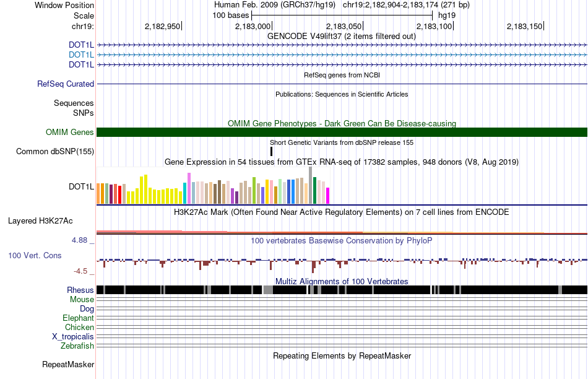Screen dimensions: 588x379
Task: Click the chr19:2,182,904-2,183,174 position text
Action: click(x=406, y=5)
